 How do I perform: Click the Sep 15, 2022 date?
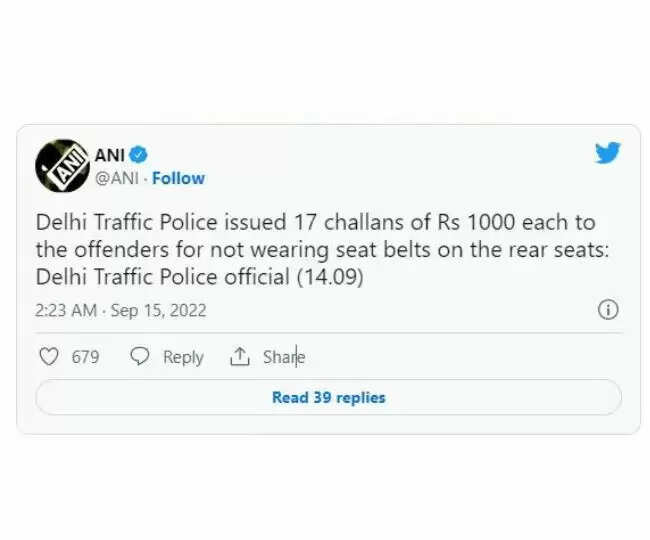158,310
